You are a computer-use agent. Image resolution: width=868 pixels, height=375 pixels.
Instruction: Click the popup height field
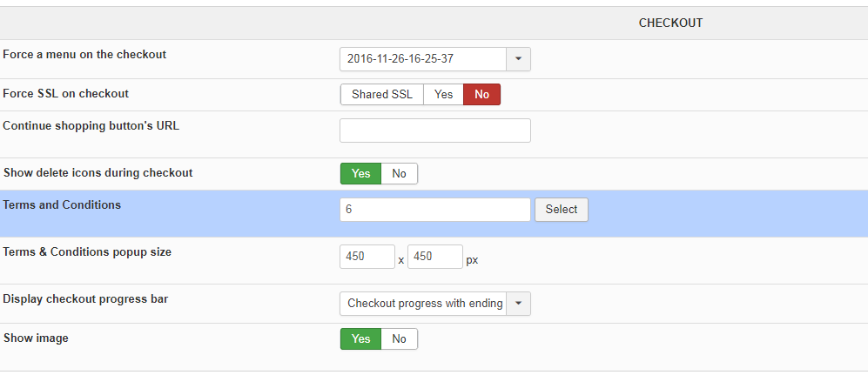(434, 258)
